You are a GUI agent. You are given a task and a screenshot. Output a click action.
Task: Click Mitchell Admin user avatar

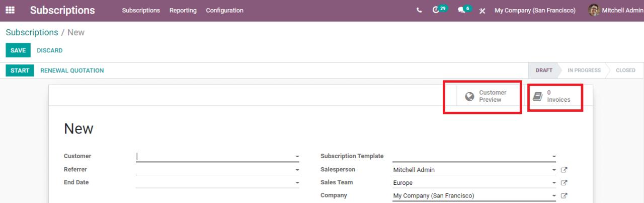coord(594,11)
